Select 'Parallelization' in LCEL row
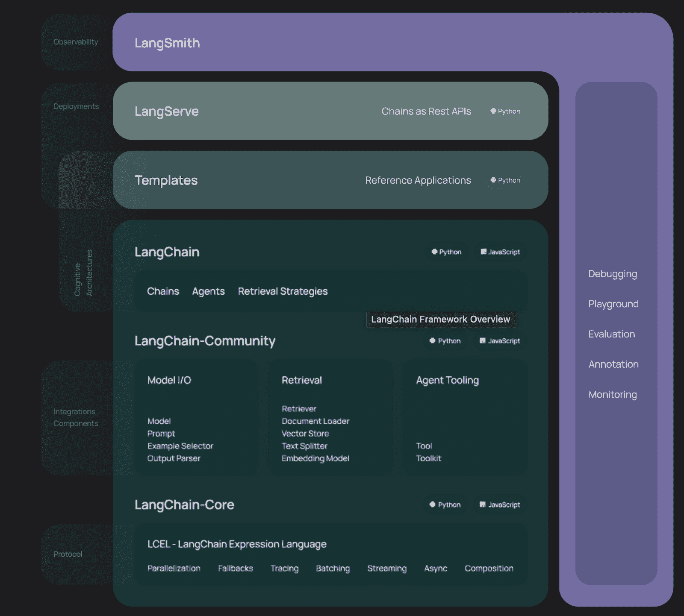 click(x=174, y=569)
